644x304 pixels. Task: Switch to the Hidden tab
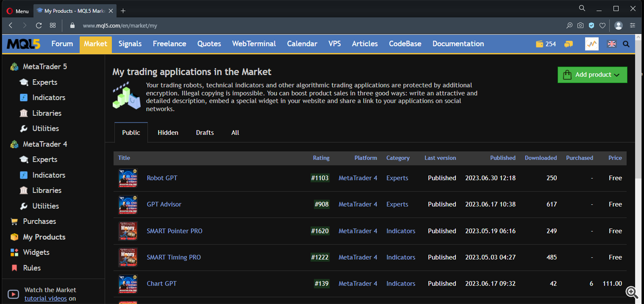168,133
